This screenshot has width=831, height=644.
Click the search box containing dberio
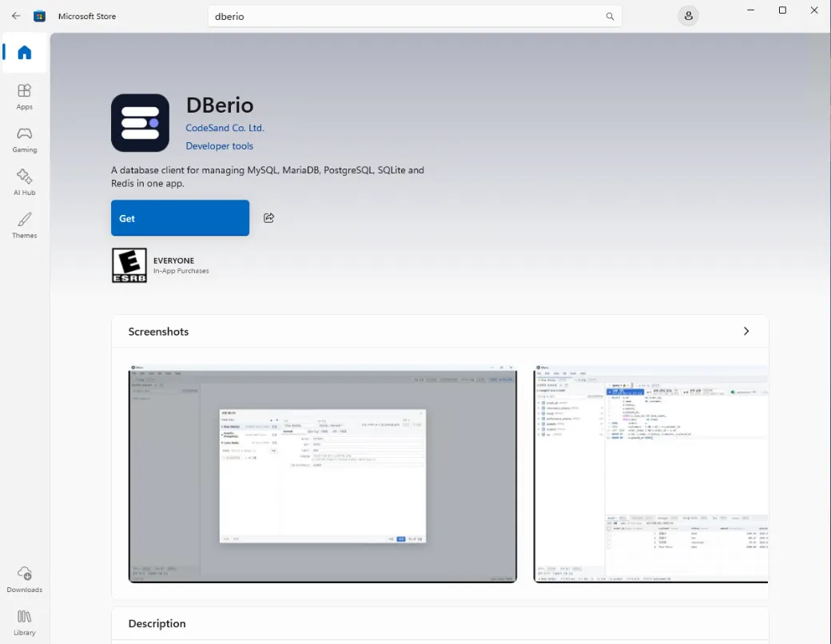(415, 17)
